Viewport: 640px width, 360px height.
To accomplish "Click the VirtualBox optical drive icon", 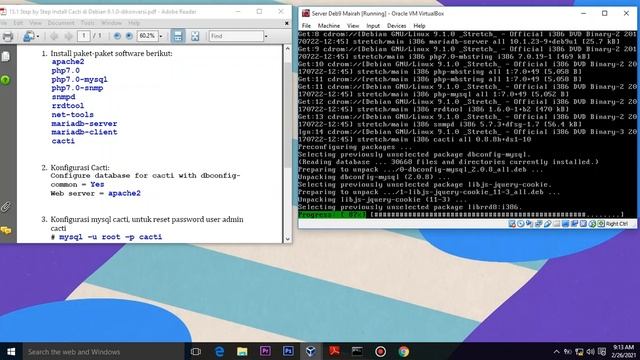I will [x=520, y=224].
